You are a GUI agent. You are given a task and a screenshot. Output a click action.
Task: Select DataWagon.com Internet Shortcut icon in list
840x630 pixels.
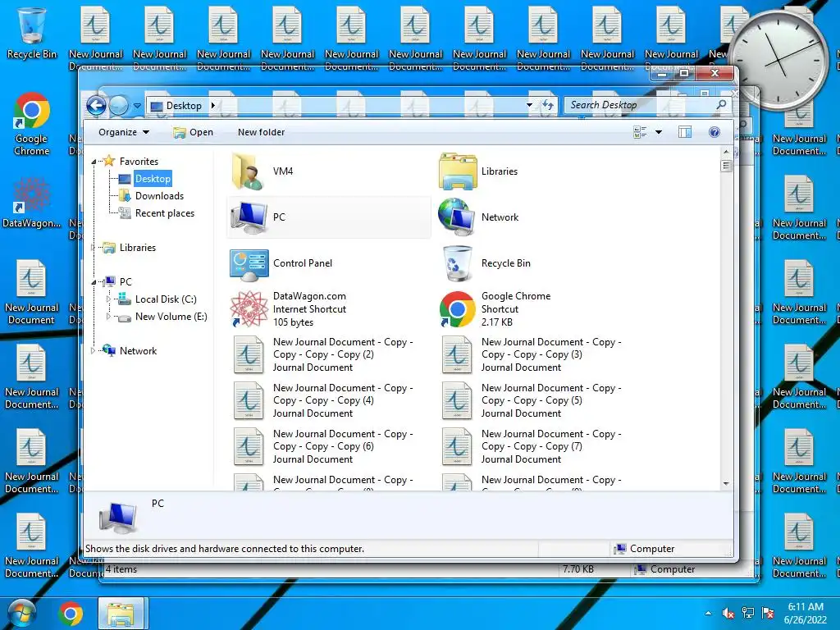point(249,309)
